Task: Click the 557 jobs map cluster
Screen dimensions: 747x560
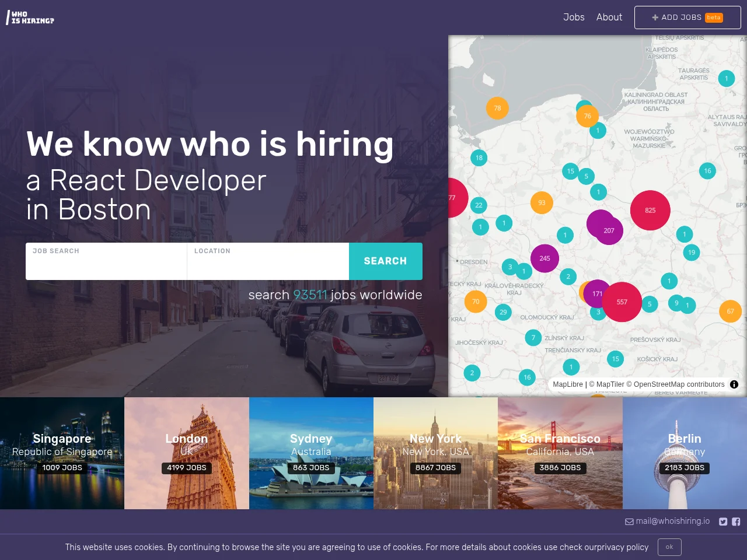Action: coord(622,302)
